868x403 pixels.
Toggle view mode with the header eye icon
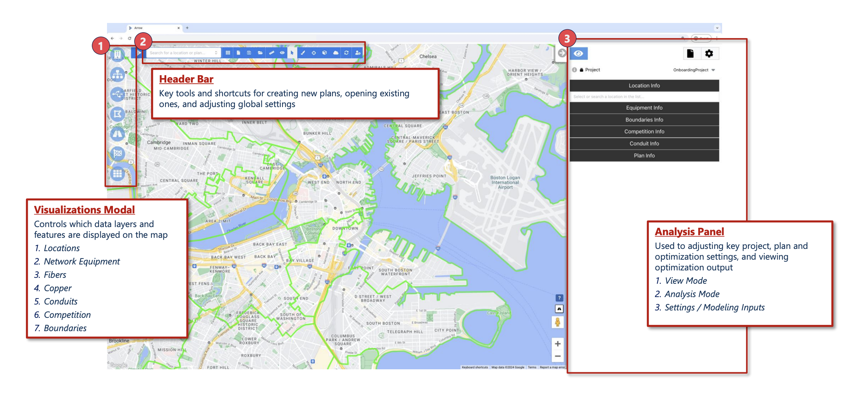tap(282, 53)
